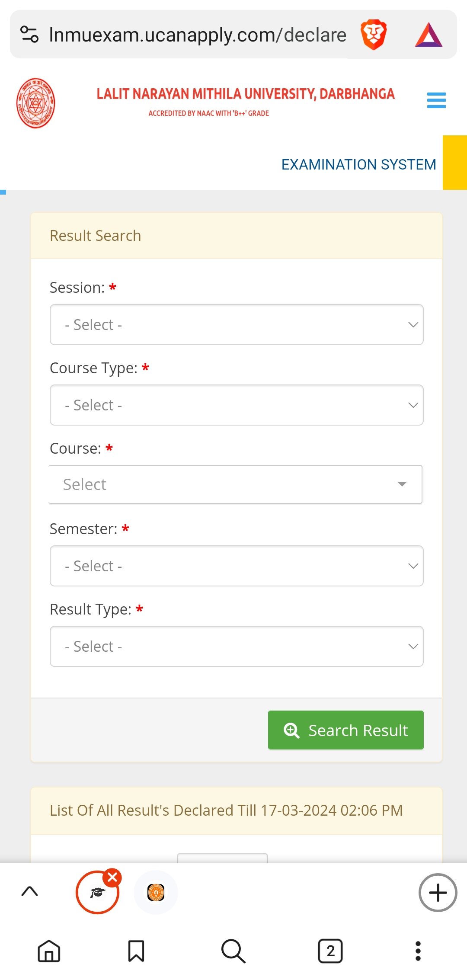Go to the browser Home icon
Viewport: 467px width, 980px height.
point(49,951)
